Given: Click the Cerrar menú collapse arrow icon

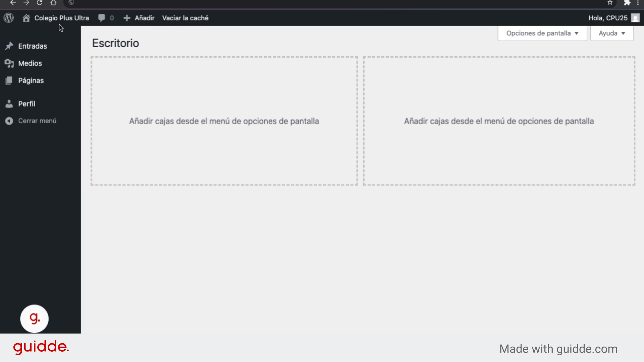Looking at the screenshot, I should [9, 121].
